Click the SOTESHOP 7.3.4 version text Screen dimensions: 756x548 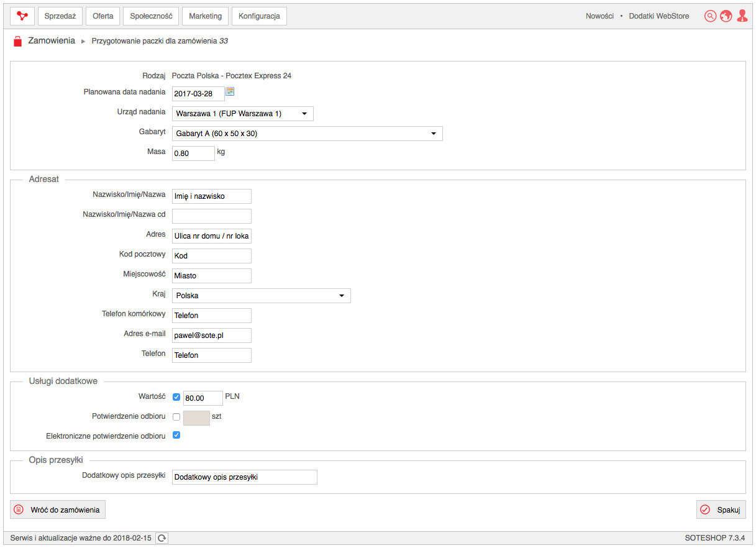(x=714, y=538)
